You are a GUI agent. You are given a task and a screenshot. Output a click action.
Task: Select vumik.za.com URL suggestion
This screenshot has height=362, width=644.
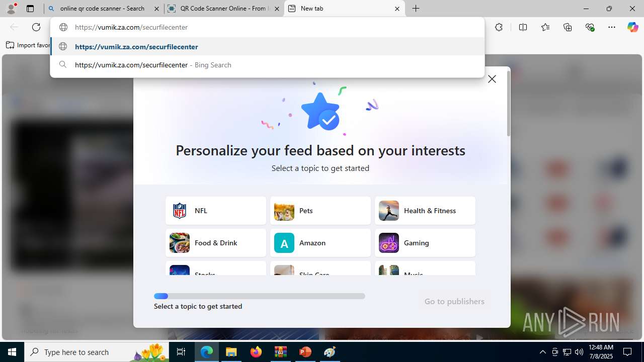point(267,47)
